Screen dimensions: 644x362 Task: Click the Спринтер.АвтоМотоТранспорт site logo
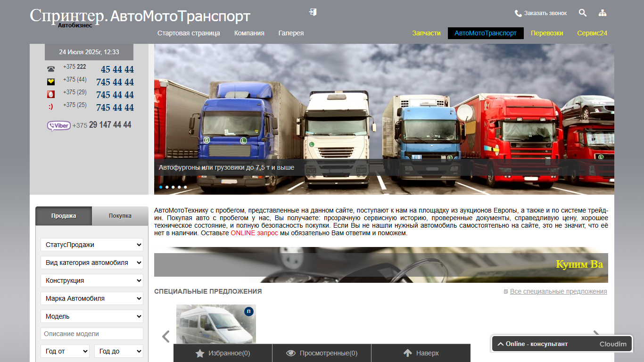140,16
